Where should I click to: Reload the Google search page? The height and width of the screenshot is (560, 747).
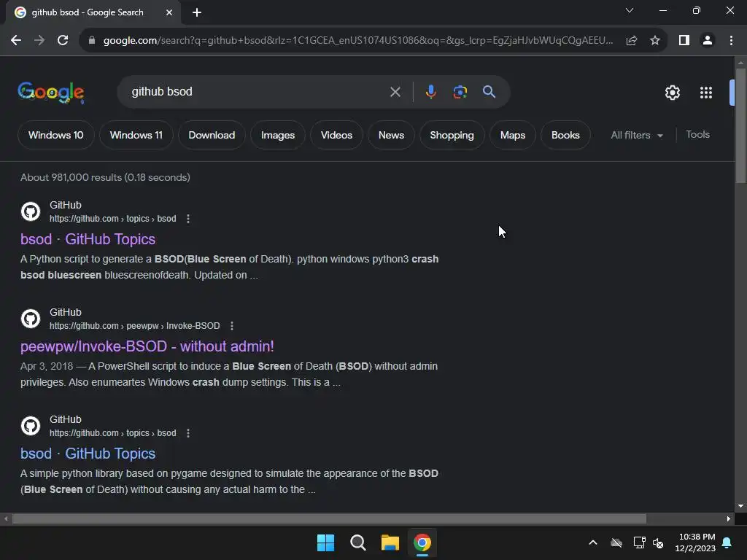pyautogui.click(x=63, y=41)
